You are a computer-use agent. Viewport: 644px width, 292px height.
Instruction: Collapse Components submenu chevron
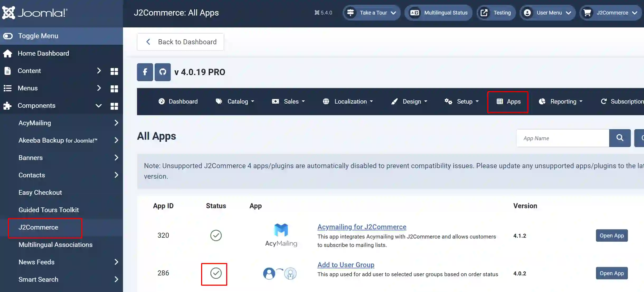98,106
